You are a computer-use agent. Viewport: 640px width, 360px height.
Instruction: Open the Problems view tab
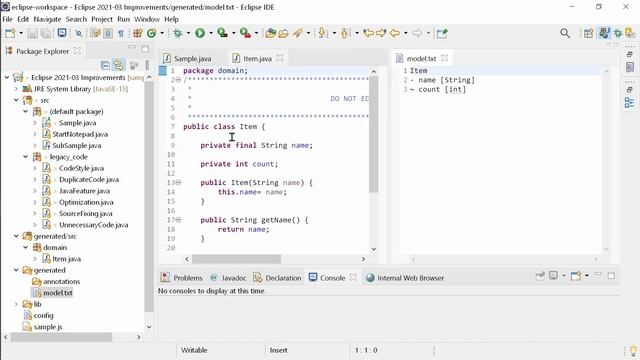point(182,278)
